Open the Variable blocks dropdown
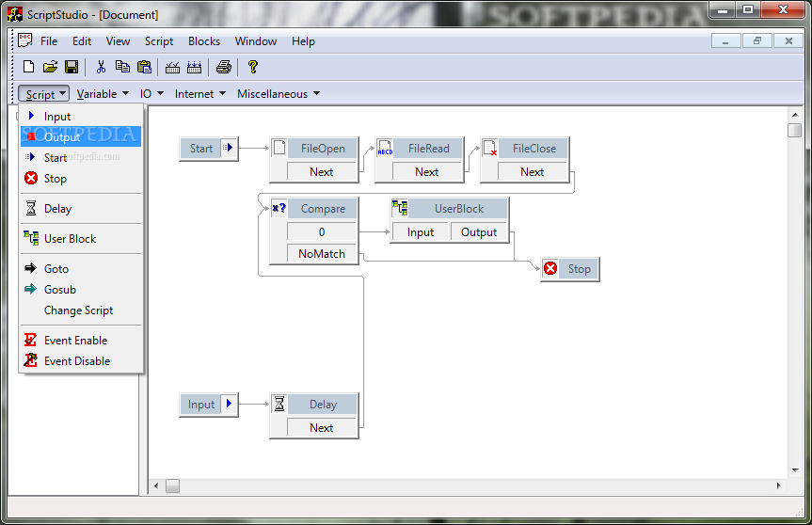 [103, 94]
